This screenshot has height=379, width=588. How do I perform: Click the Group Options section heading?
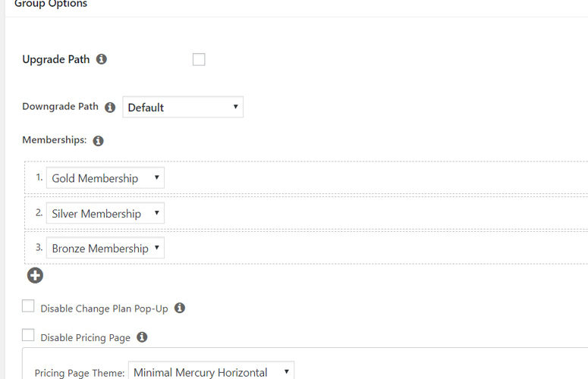click(x=51, y=5)
